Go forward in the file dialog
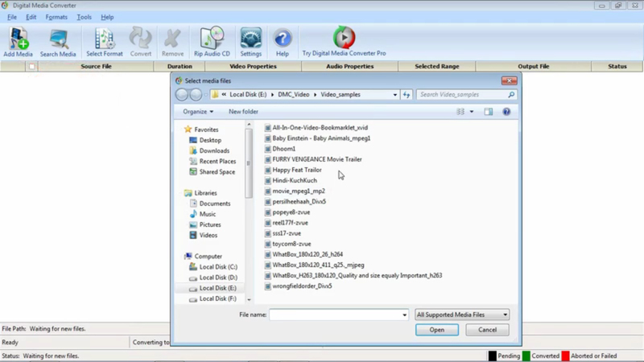Viewport: 644px width, 362px height. (196, 95)
